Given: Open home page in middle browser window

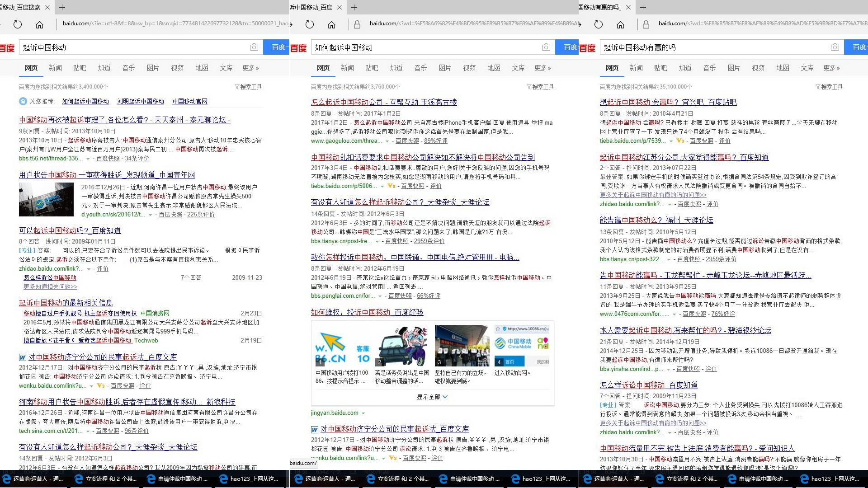Looking at the screenshot, I should click(331, 24).
